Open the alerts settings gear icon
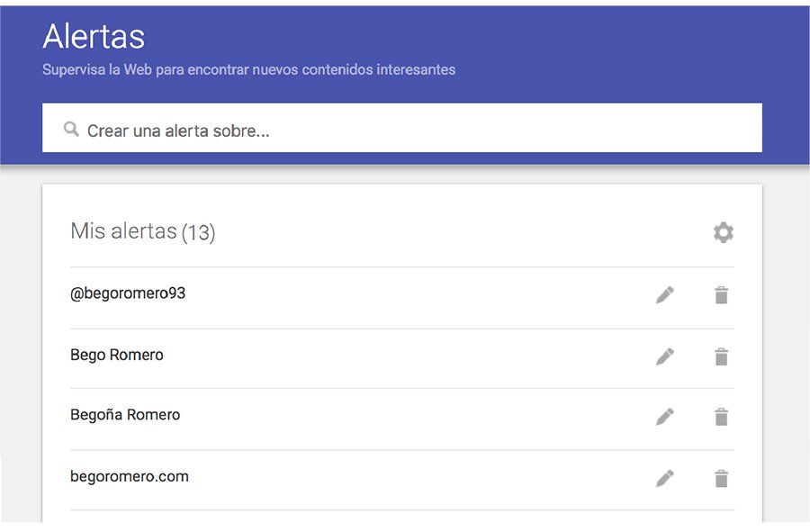810x532 pixels. (x=722, y=231)
